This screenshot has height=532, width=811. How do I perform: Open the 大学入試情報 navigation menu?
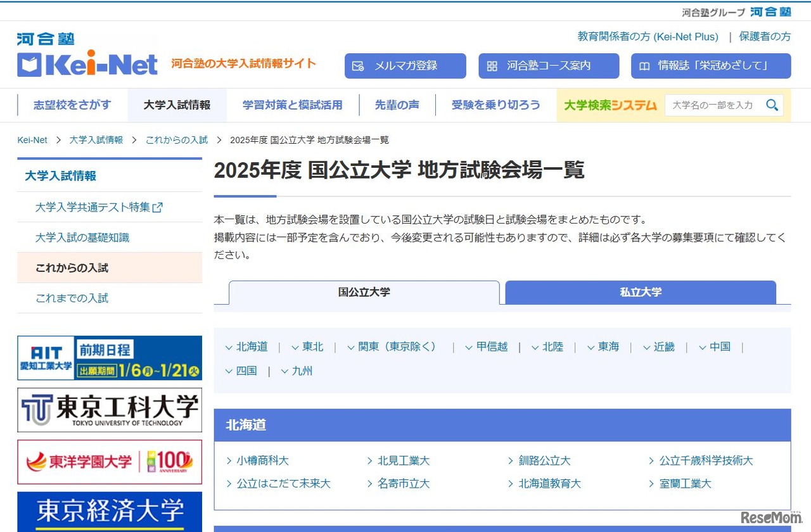click(177, 105)
